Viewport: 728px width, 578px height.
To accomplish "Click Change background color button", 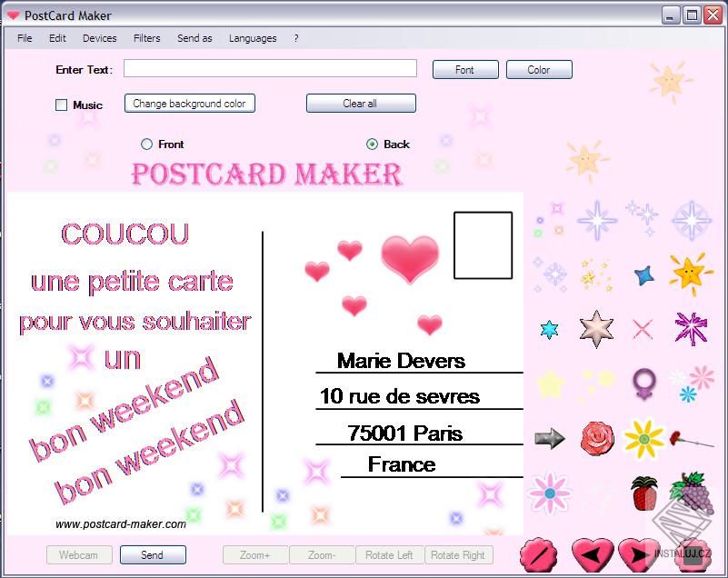I will pyautogui.click(x=189, y=104).
